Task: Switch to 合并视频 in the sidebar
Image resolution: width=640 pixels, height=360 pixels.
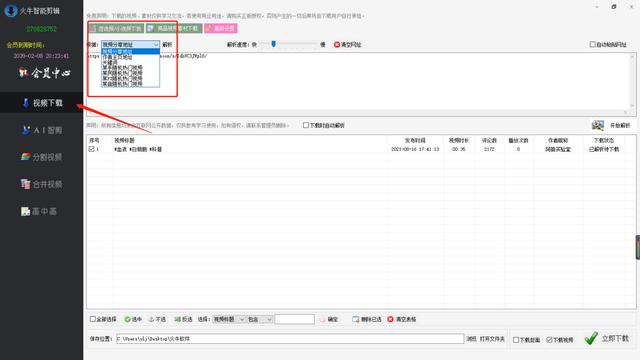Action: click(41, 184)
